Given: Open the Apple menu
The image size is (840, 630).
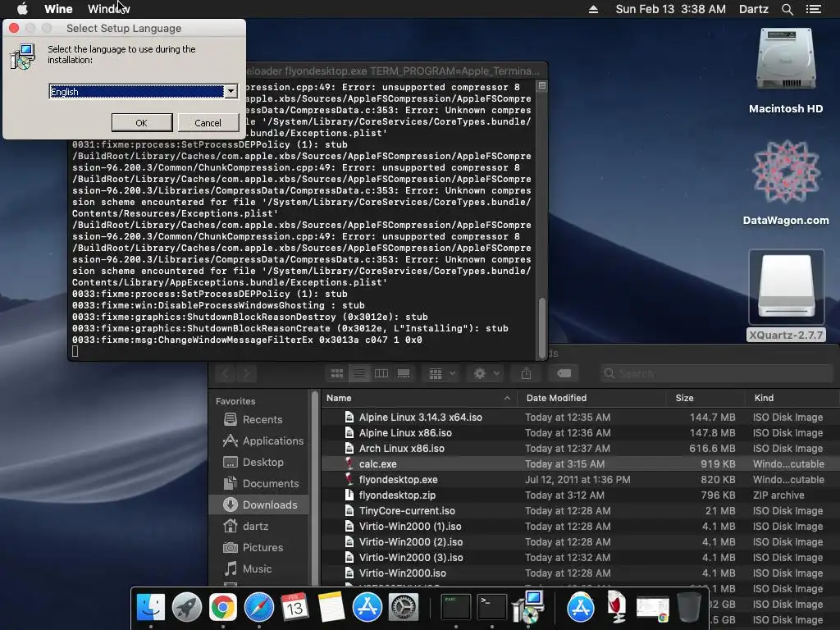Looking at the screenshot, I should (x=22, y=9).
